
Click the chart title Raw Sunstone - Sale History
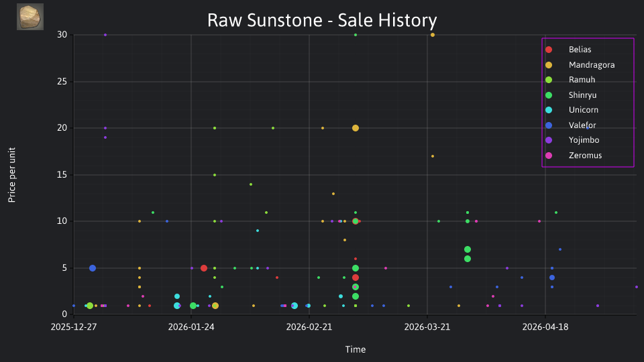322,20
